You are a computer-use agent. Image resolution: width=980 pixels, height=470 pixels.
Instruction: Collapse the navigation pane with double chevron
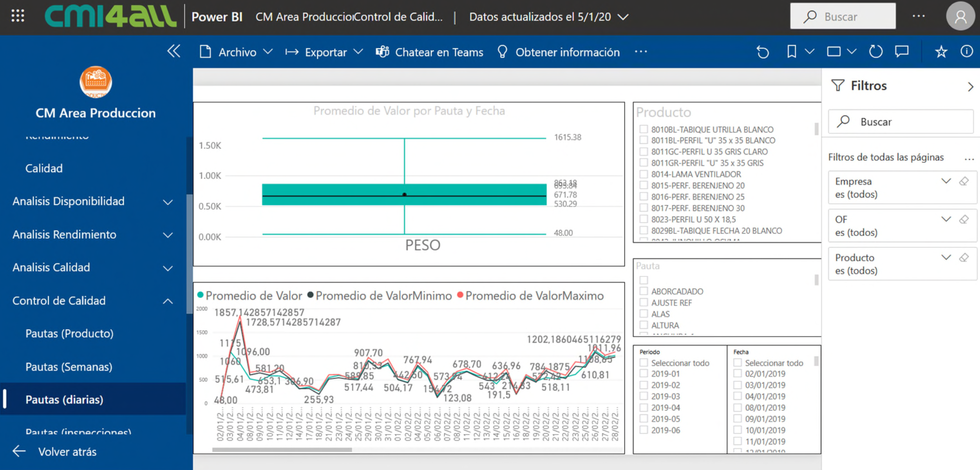(x=174, y=51)
